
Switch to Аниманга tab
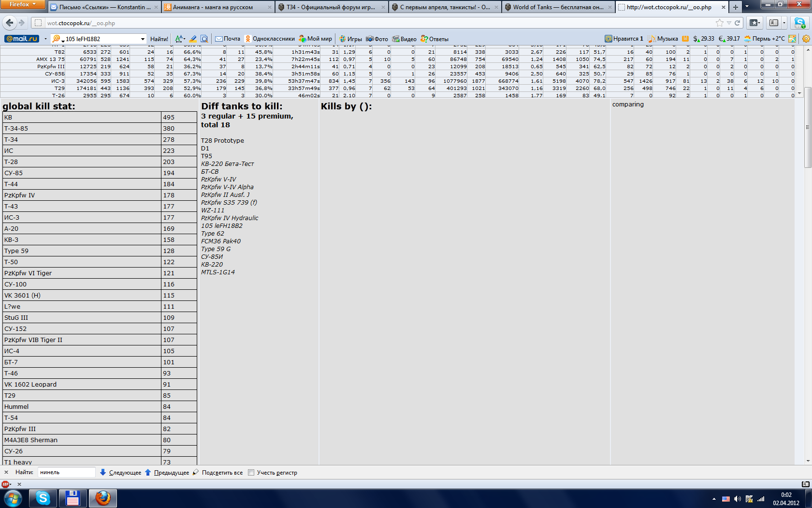(217, 7)
